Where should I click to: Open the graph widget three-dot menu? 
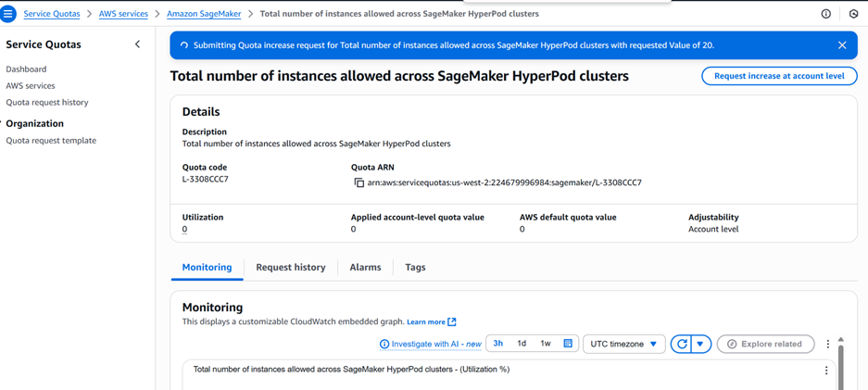point(826,371)
